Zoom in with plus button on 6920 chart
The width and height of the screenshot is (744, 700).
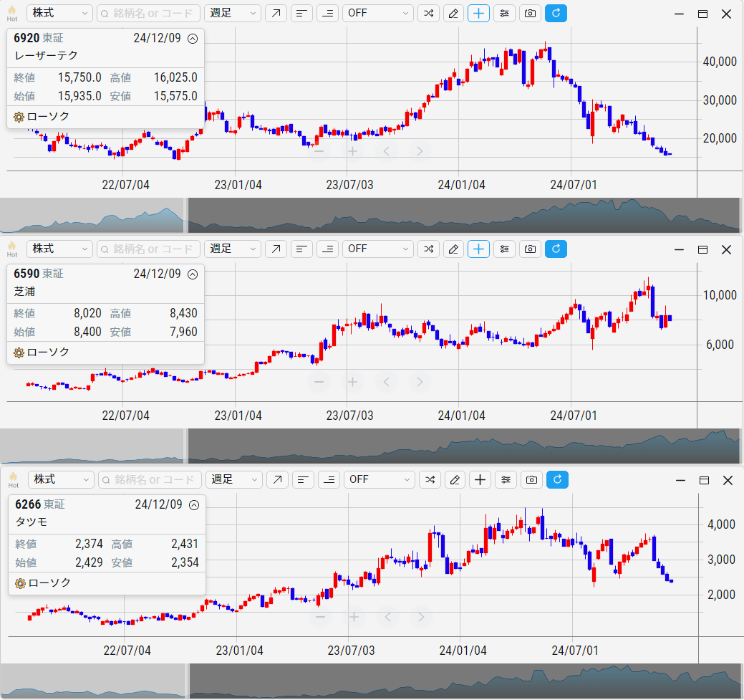point(352,151)
